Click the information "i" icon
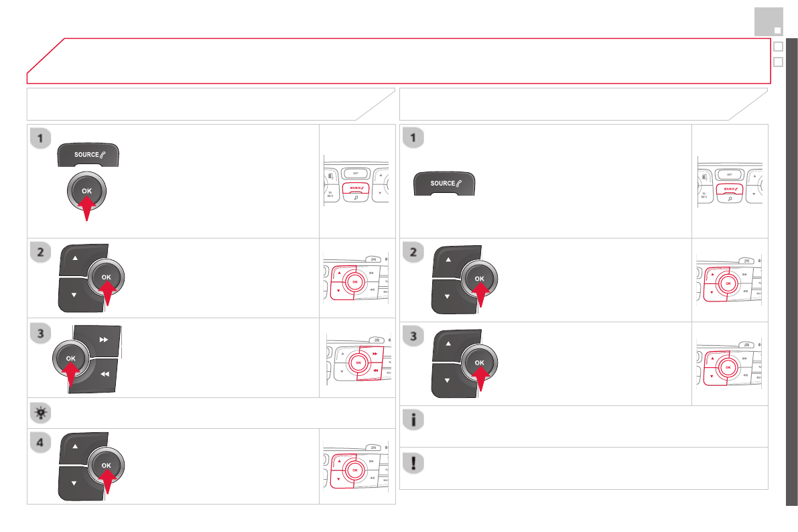The height and width of the screenshot is (532, 798). pyautogui.click(x=413, y=420)
